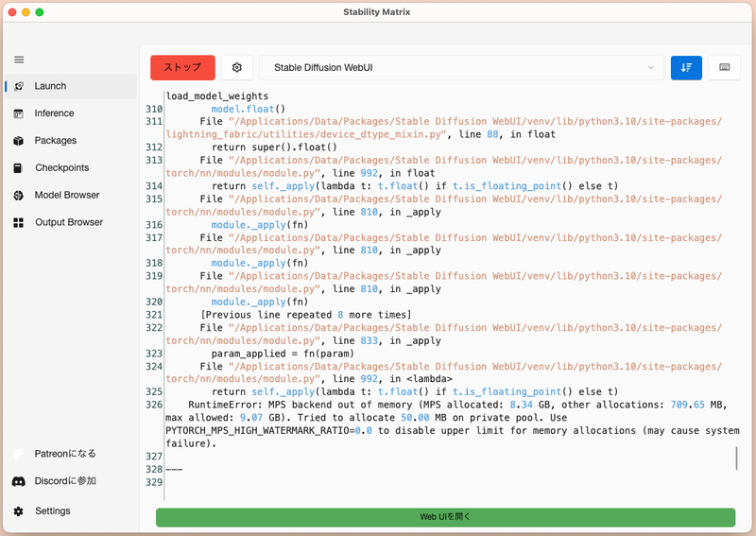Open the Settings label
This screenshot has height=536, width=756.
53,510
